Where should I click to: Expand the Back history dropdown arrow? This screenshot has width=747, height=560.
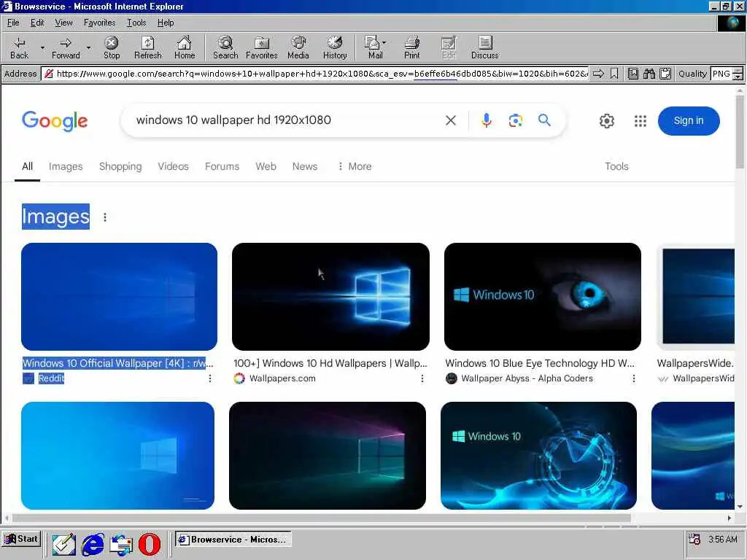[x=42, y=47]
